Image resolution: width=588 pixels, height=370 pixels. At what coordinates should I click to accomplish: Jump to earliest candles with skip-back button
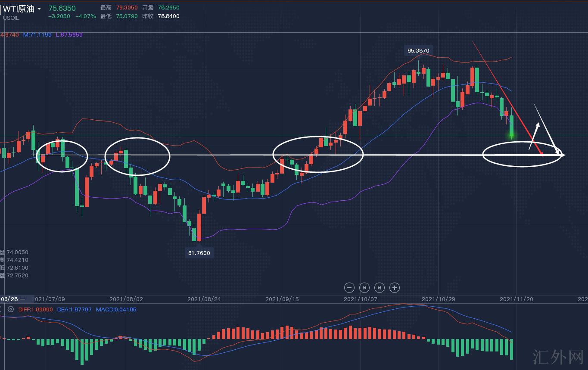364,288
